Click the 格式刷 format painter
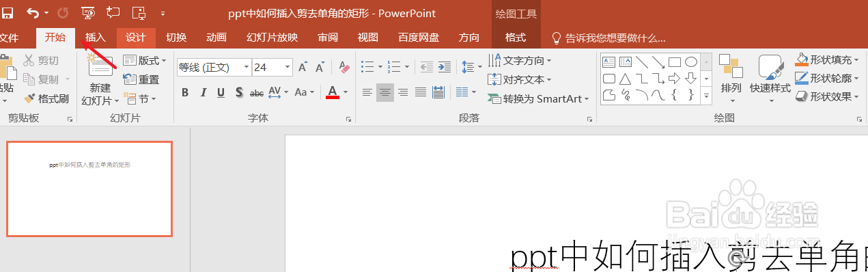Image resolution: width=868 pixels, height=272 pixels. coord(46,99)
